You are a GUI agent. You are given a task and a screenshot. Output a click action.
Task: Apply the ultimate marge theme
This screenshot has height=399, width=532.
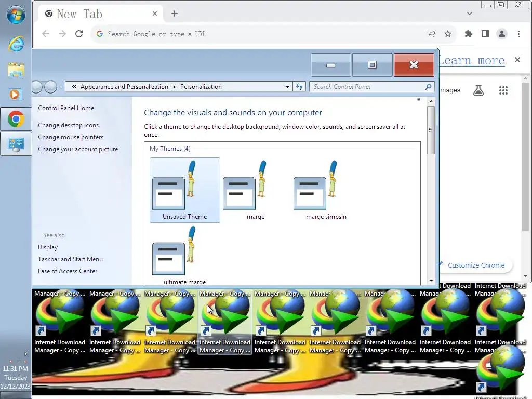(184, 256)
